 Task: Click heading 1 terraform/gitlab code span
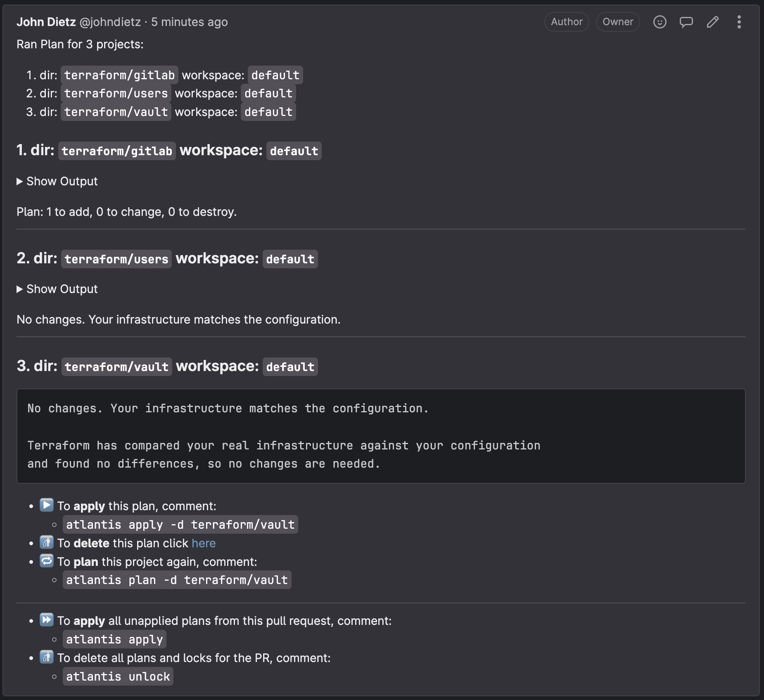point(117,151)
